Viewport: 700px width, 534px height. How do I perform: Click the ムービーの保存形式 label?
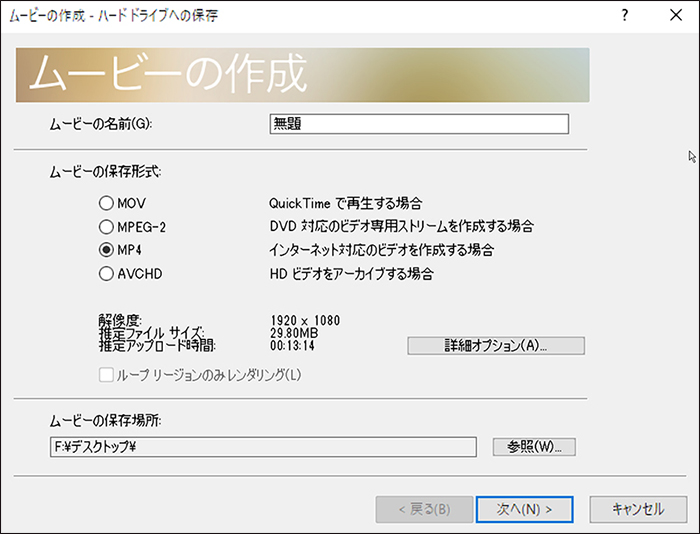coord(105,171)
